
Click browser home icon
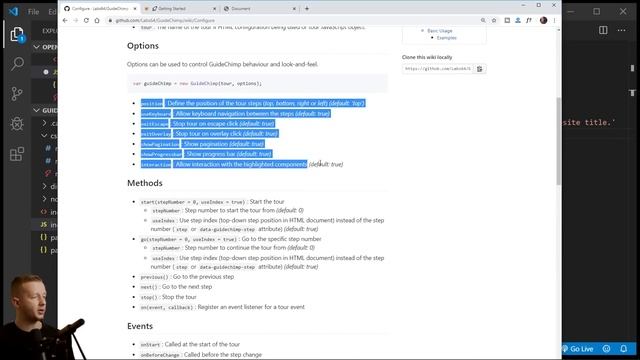(x=97, y=20)
